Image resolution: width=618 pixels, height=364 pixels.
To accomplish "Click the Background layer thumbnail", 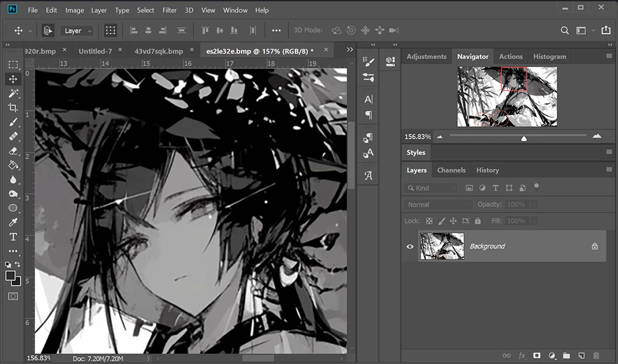I will (x=442, y=246).
